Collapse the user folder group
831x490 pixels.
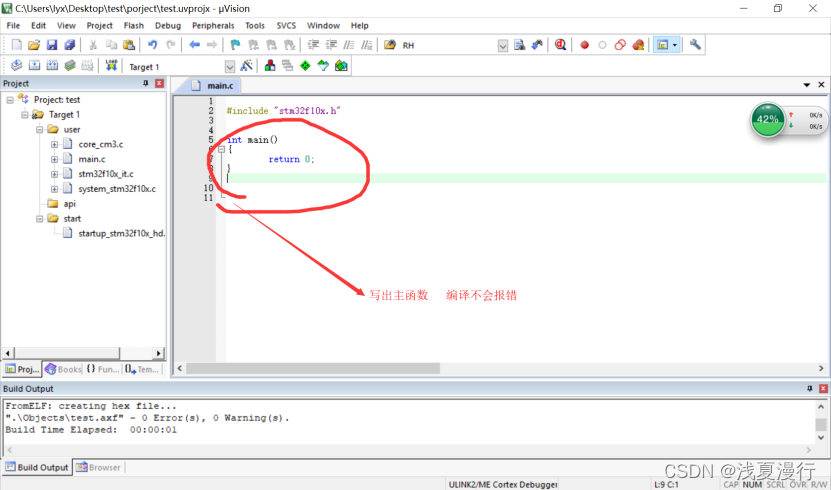pyautogui.click(x=40, y=129)
